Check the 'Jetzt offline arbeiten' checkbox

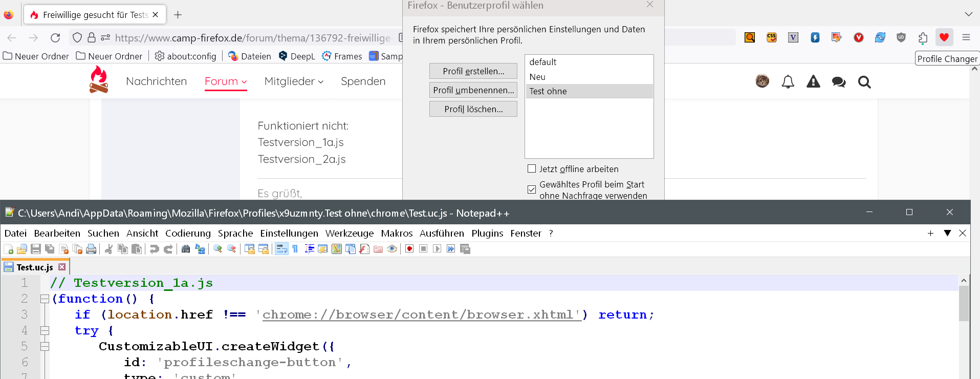(532, 169)
